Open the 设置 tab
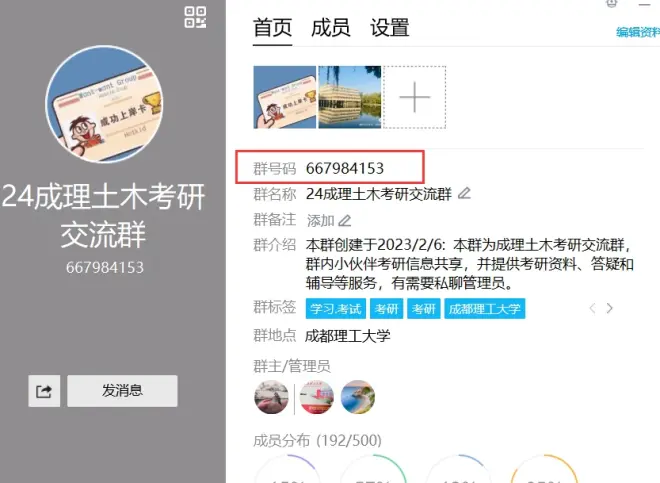 pyautogui.click(x=390, y=27)
